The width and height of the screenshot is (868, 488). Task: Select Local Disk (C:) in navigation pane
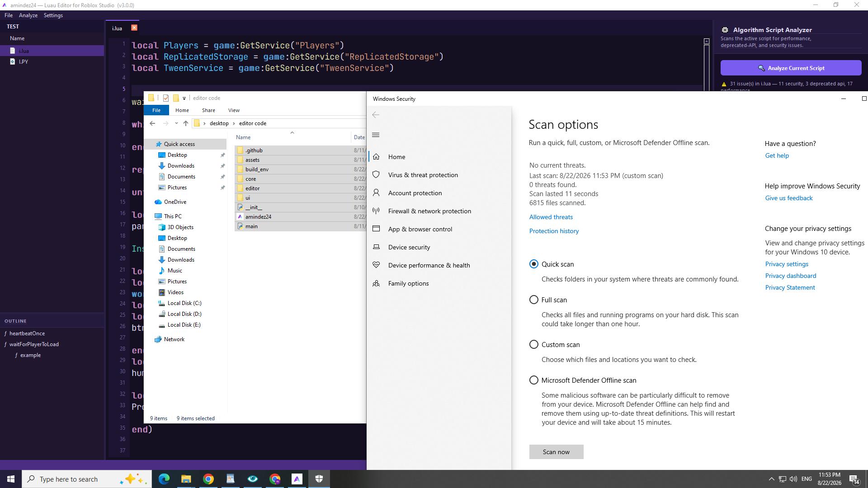(x=184, y=303)
